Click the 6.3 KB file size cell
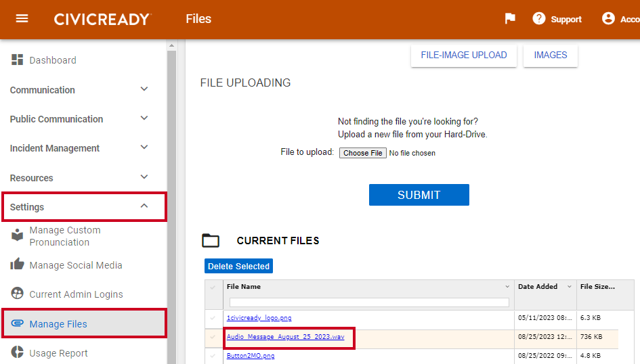The image size is (640, 364). [591, 318]
